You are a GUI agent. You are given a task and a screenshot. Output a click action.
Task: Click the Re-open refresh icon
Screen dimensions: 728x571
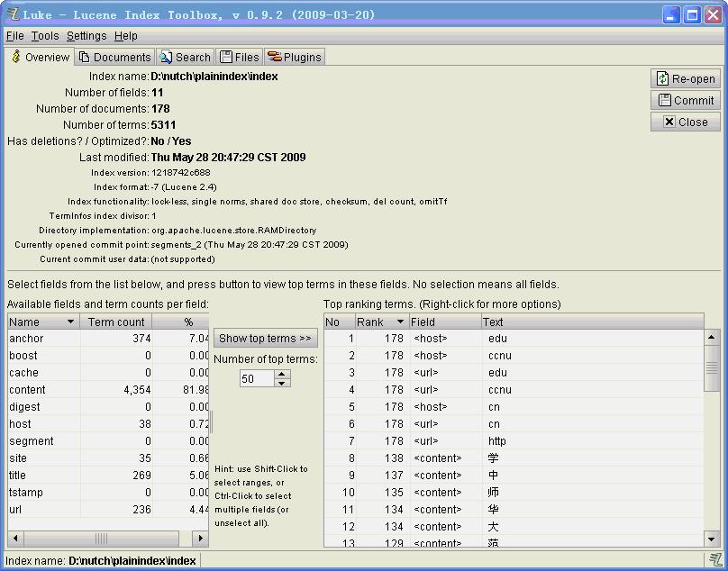[x=662, y=78]
